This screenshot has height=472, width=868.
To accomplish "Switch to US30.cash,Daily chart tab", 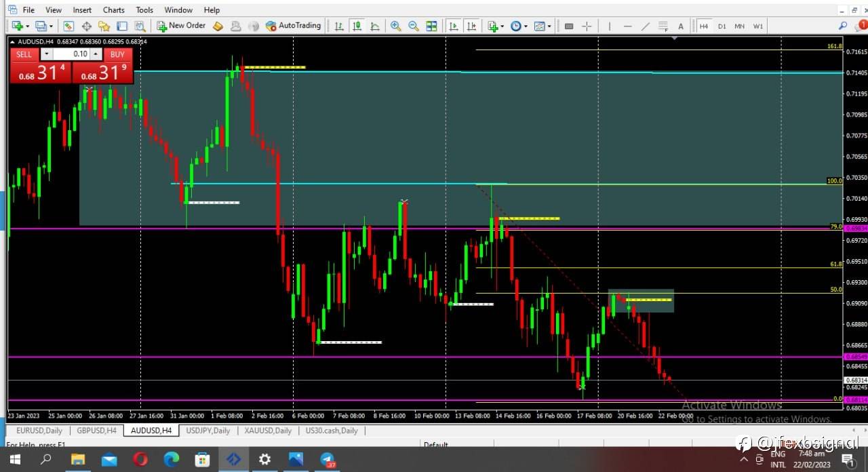I will (332, 431).
